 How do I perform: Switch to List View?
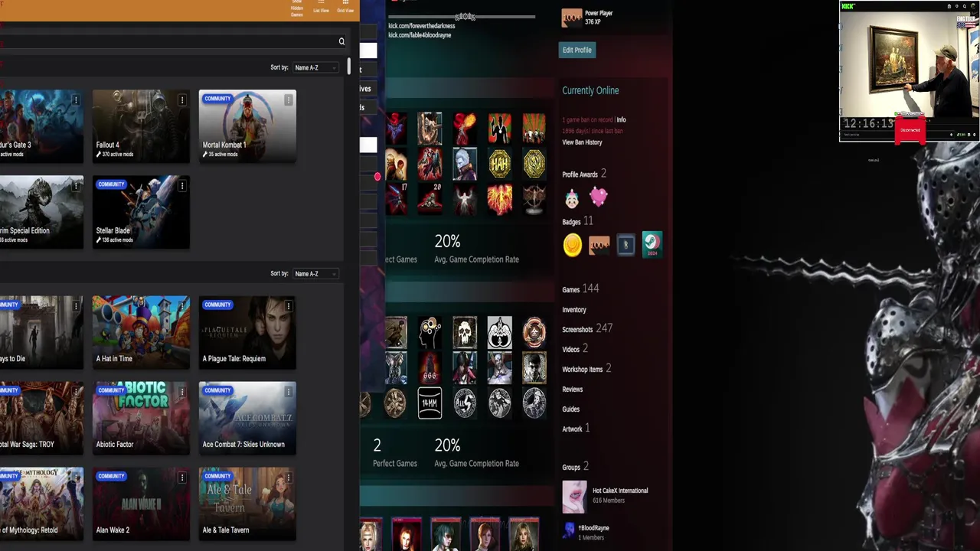pos(321,7)
